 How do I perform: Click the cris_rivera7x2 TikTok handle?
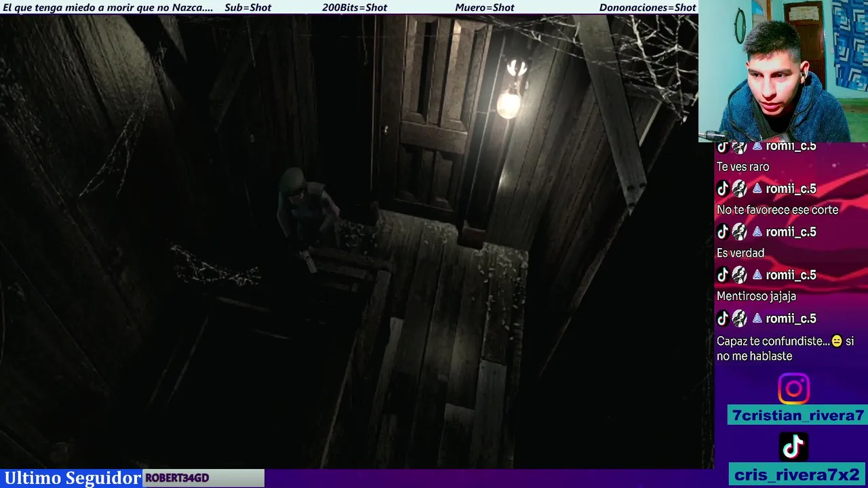pyautogui.click(x=797, y=474)
